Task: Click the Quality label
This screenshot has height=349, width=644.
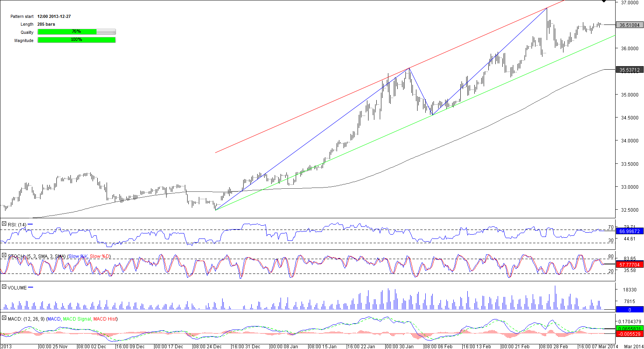Action: click(x=27, y=32)
